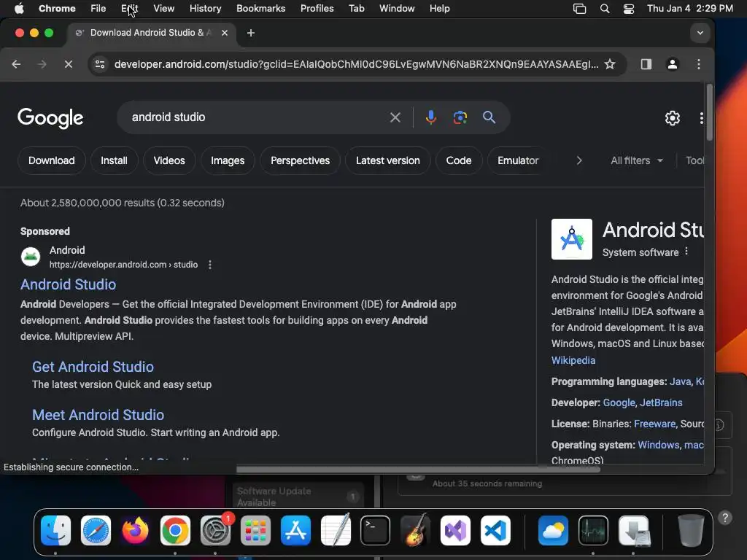Follow the JetBrains developer link
The width and height of the screenshot is (747, 560).
click(x=661, y=402)
